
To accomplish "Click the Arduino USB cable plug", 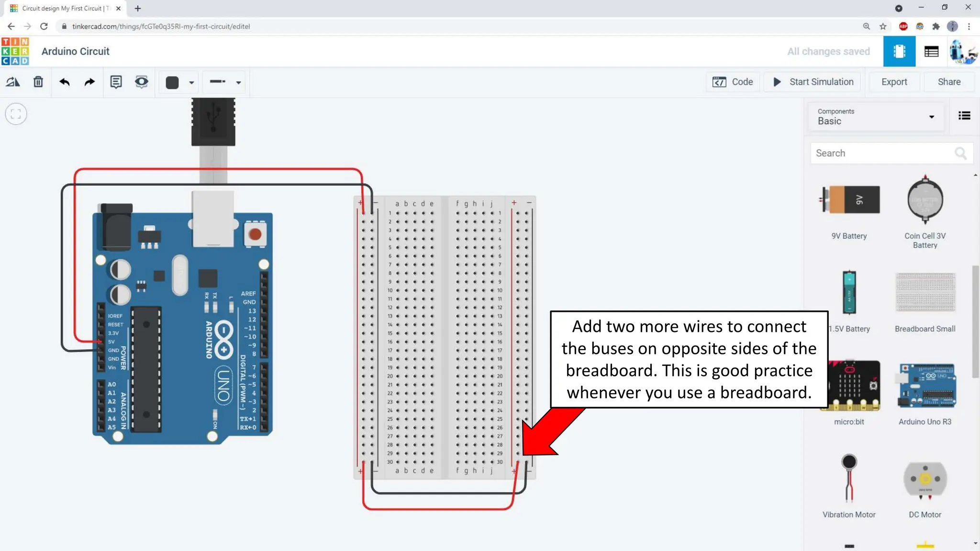I will click(213, 122).
